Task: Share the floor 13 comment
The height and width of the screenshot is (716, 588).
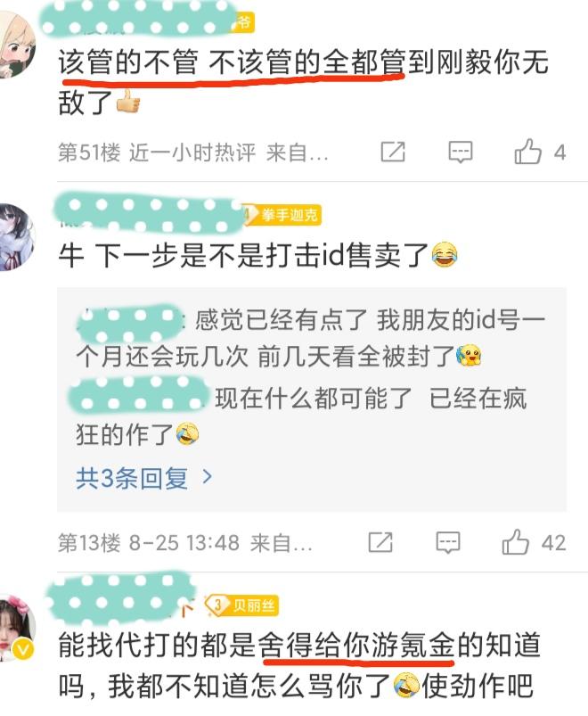Action: [380, 542]
